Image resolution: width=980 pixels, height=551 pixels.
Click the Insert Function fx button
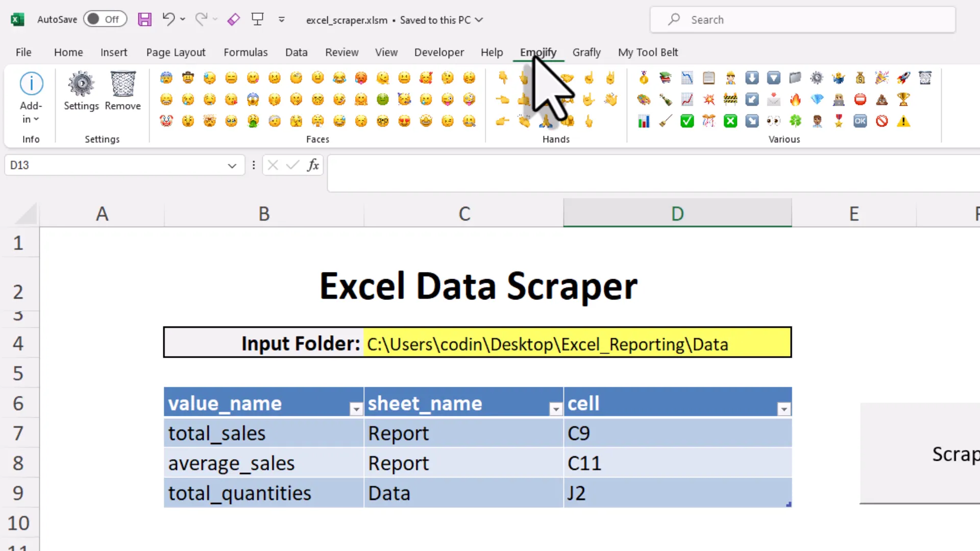click(x=313, y=165)
